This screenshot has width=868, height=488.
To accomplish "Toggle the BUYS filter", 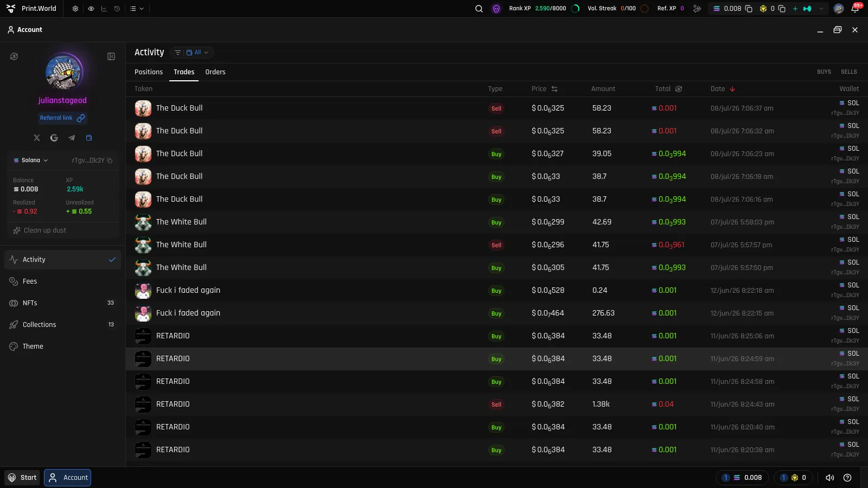I will click(824, 72).
